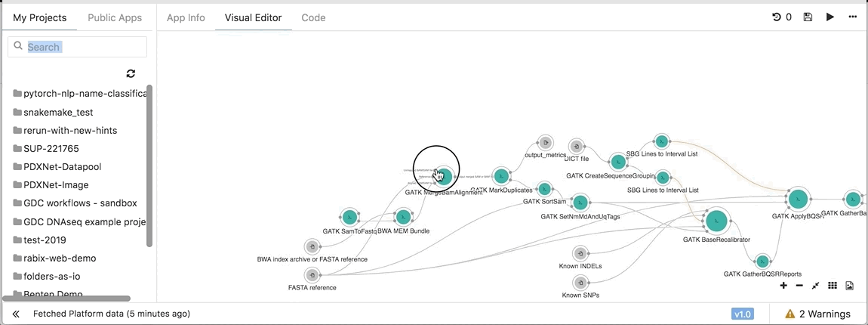
Task: Click the zoom in plus icon
Action: 783,286
